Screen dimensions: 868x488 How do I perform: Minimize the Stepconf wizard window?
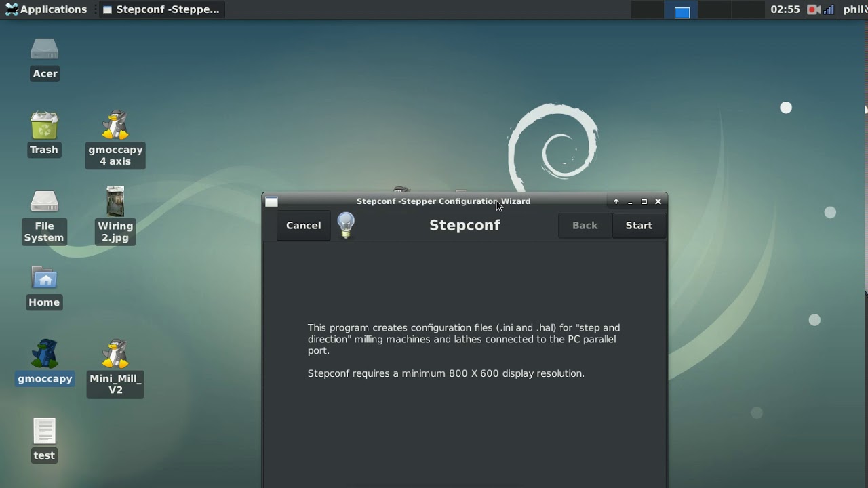(x=630, y=201)
